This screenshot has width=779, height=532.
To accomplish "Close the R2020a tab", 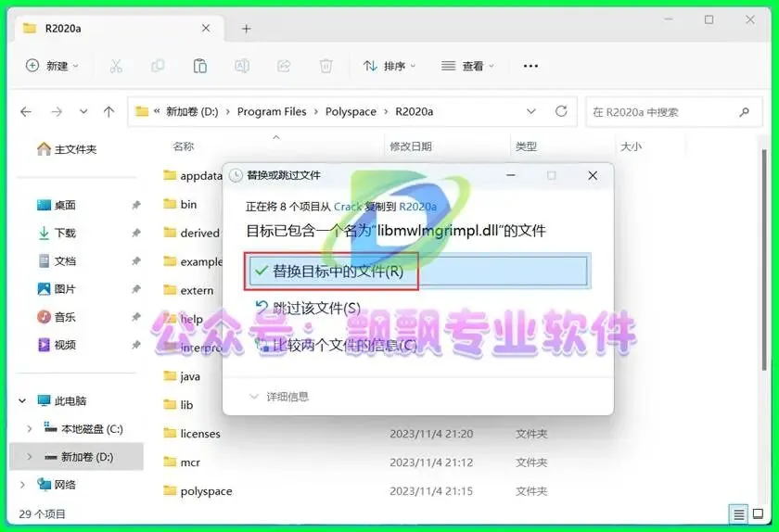I will [x=206, y=29].
